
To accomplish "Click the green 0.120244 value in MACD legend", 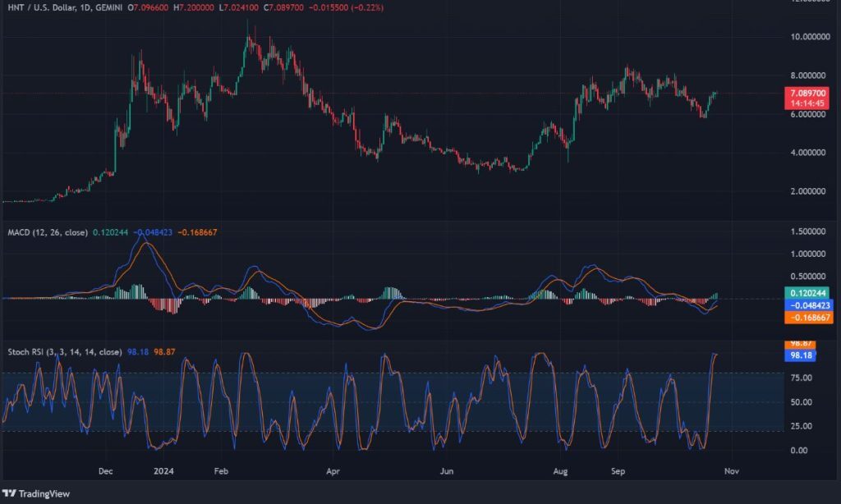I will [x=111, y=232].
